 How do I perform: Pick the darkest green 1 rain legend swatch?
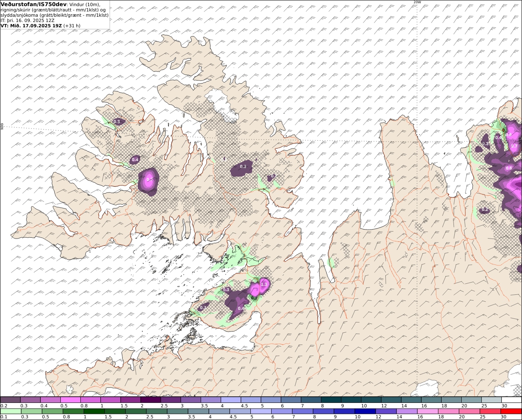point(95,411)
